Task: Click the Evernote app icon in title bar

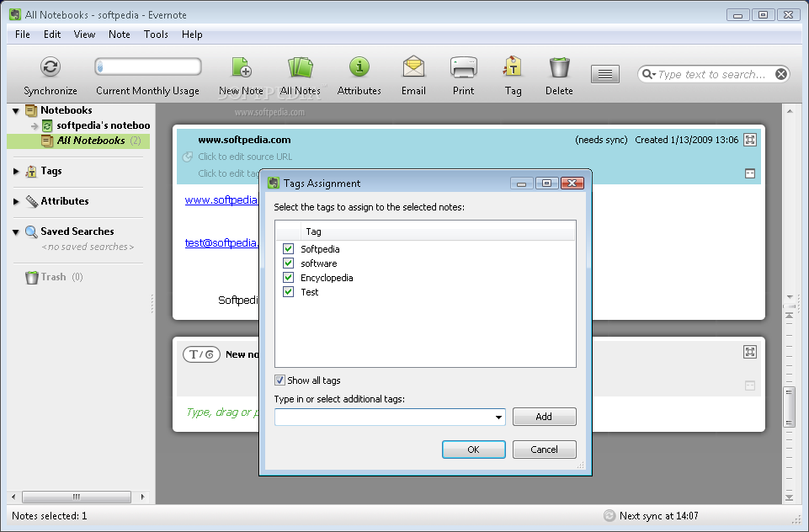Action: click(x=15, y=14)
